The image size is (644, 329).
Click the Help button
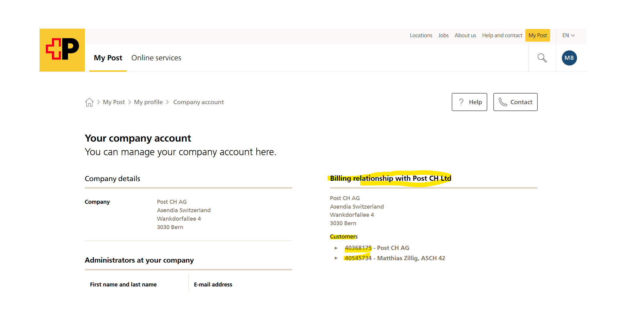[x=469, y=102]
